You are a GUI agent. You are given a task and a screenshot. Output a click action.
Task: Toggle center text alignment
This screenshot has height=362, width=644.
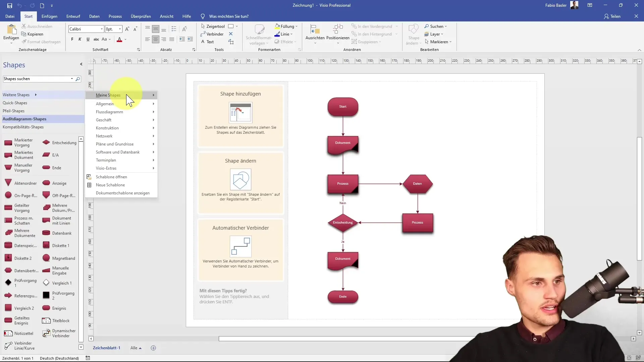[156, 39]
